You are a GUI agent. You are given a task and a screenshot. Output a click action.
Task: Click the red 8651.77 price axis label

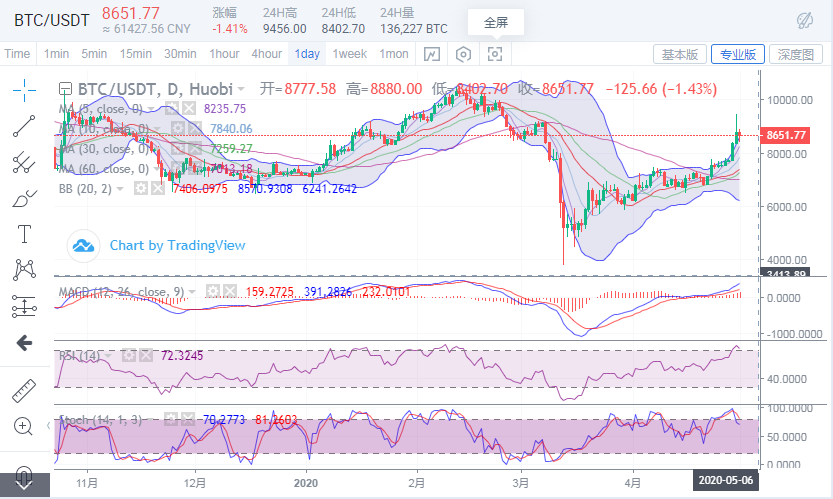coord(786,135)
